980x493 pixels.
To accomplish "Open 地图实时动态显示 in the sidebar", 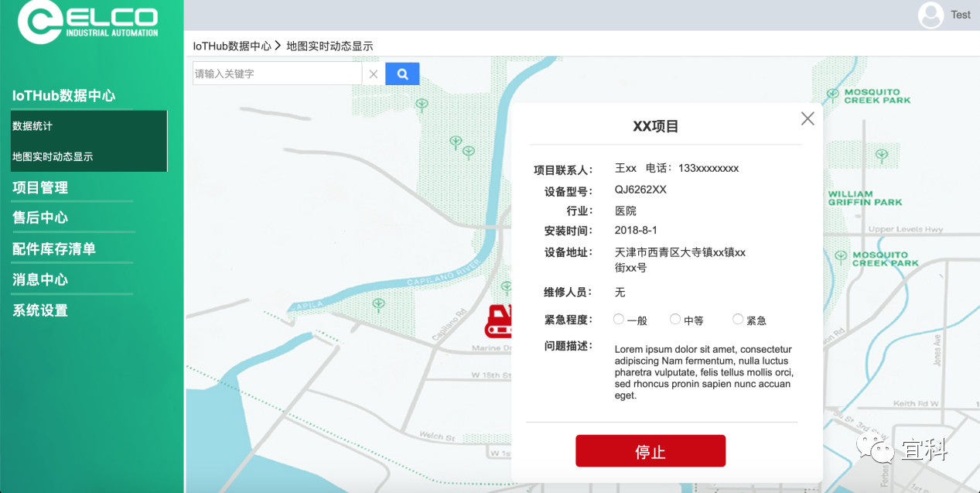I will 53,156.
